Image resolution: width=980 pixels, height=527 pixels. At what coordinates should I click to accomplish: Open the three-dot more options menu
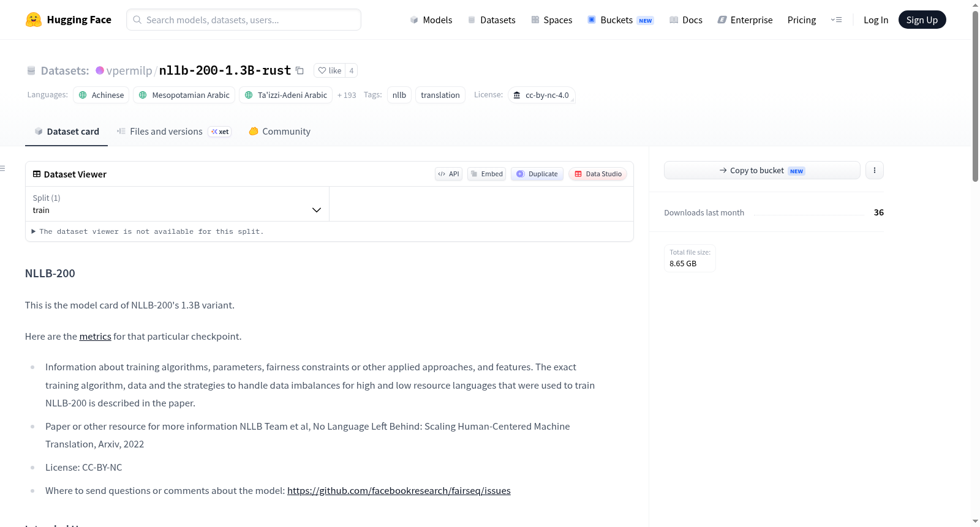875,170
